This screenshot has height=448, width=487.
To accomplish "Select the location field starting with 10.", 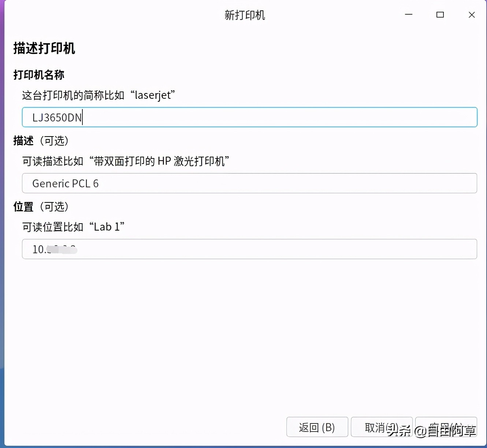I will click(x=249, y=249).
